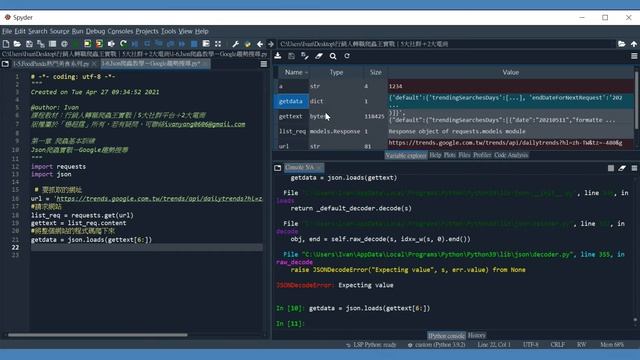Select the getdata variable row
The height and width of the screenshot is (360, 640).
click(x=454, y=101)
